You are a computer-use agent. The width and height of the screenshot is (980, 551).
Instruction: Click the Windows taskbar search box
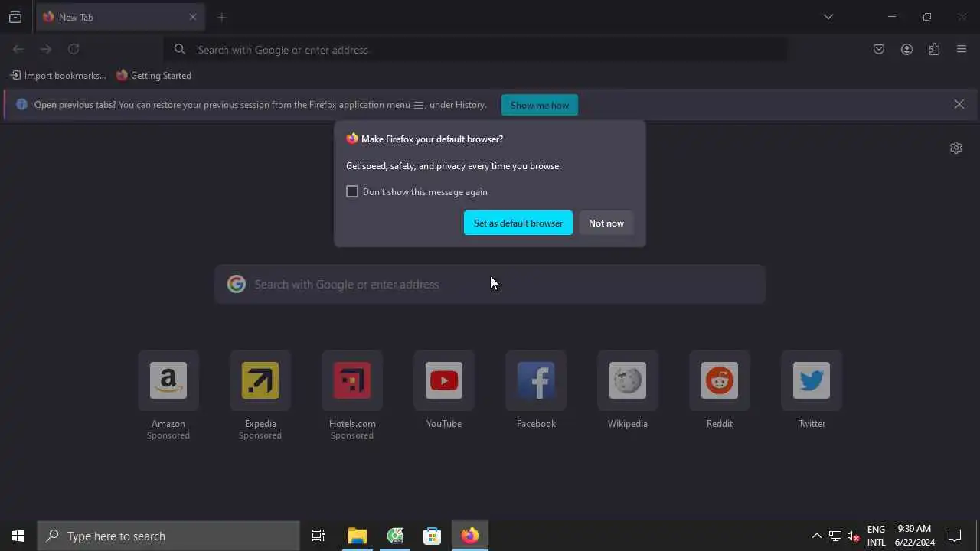(x=168, y=536)
